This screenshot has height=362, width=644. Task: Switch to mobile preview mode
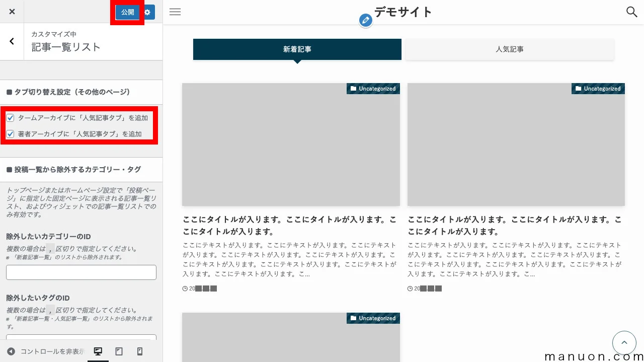point(140,351)
